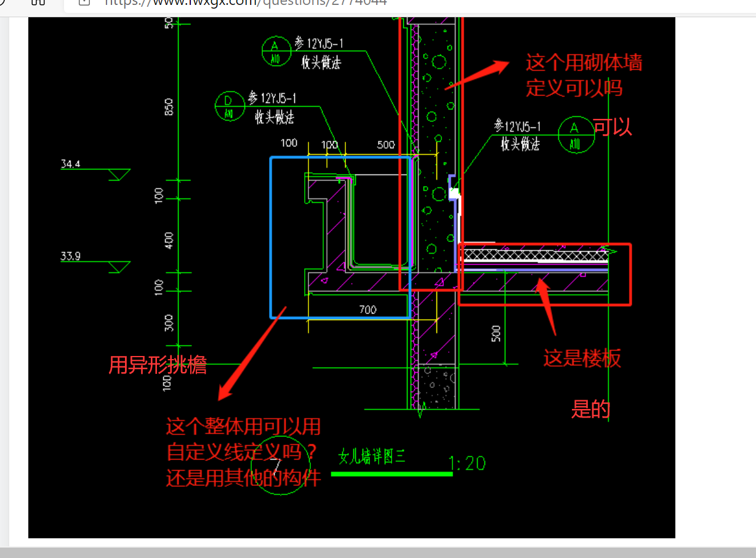
Task: Click the browser address bar URL
Action: [246, 2]
